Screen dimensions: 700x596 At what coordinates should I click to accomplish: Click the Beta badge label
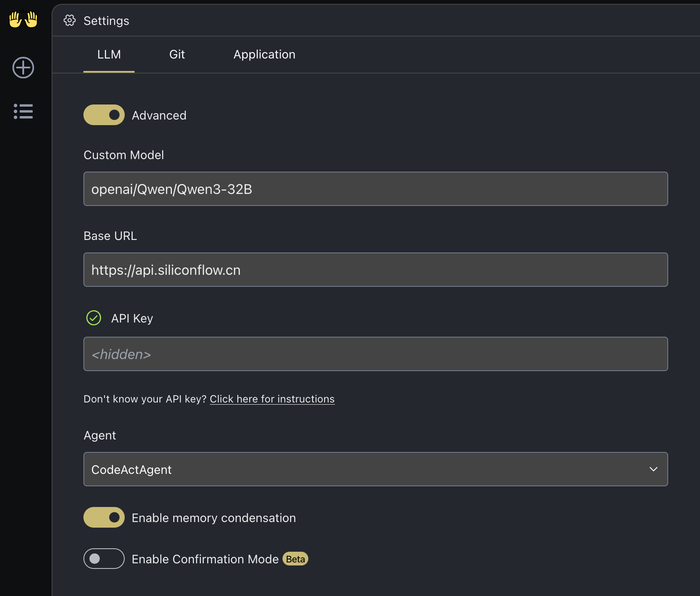pyautogui.click(x=295, y=559)
